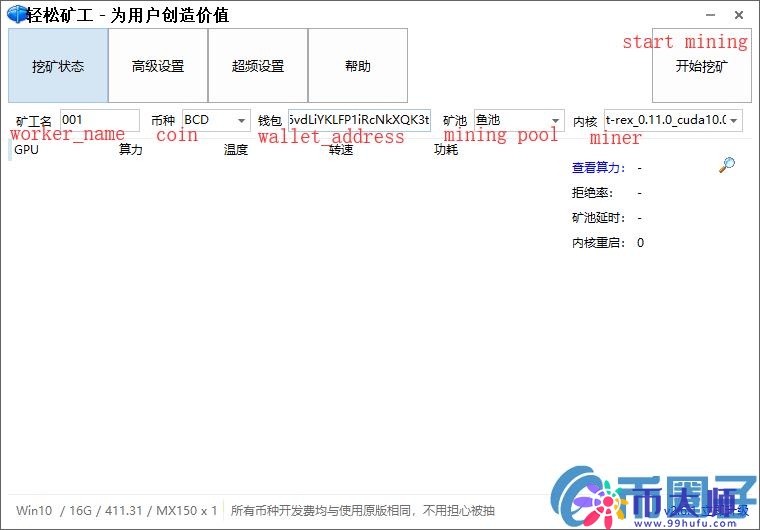Image resolution: width=760 pixels, height=530 pixels.
Task: Click the app globe icon in title bar
Action: pyautogui.click(x=17, y=14)
